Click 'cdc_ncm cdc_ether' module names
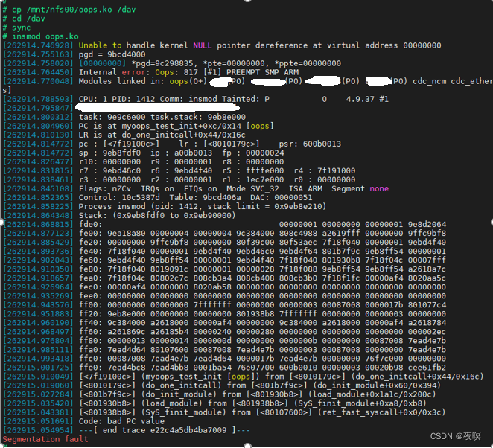 click(x=453, y=81)
